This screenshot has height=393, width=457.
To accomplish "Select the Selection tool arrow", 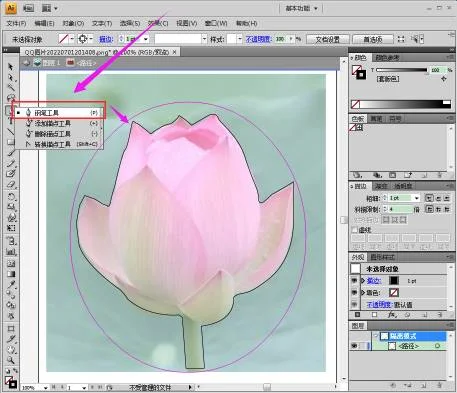I will click(11, 67).
